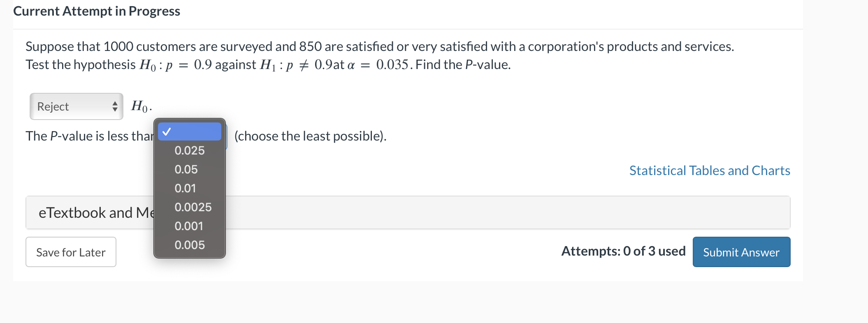This screenshot has width=868, height=323.
Task: Click the up-down arrows on the Reject selector
Action: (x=116, y=106)
